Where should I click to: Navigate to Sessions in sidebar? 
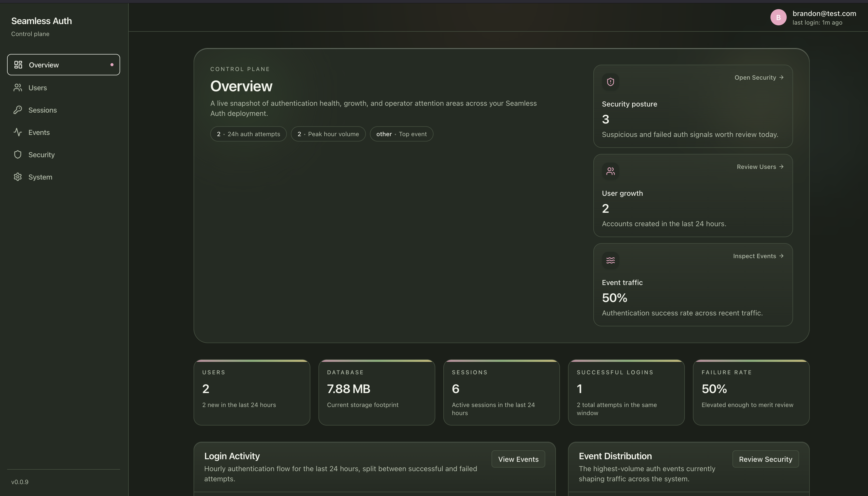64,110
